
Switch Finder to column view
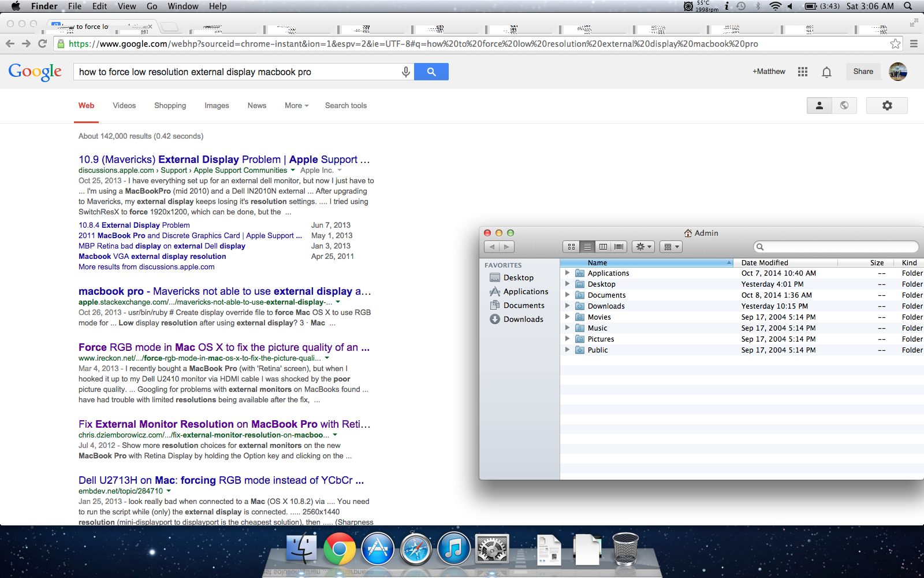tap(603, 247)
